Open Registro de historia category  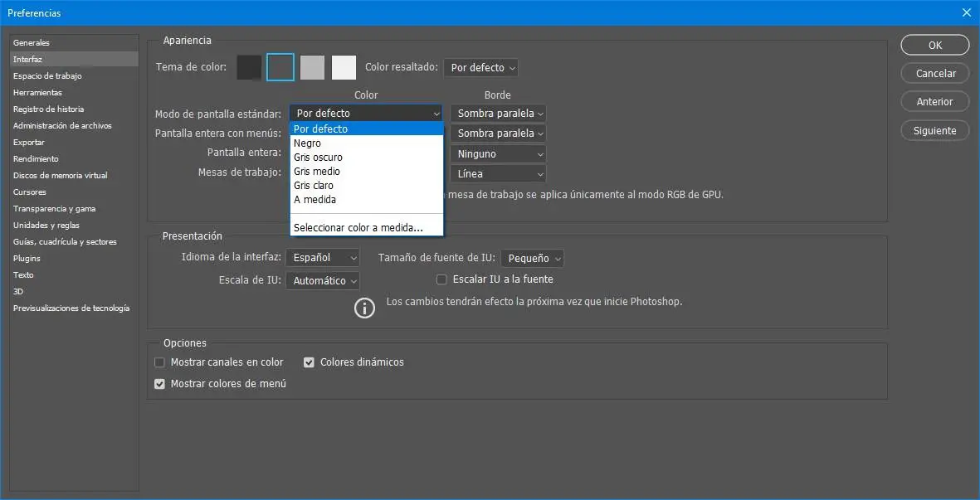[x=75, y=109]
